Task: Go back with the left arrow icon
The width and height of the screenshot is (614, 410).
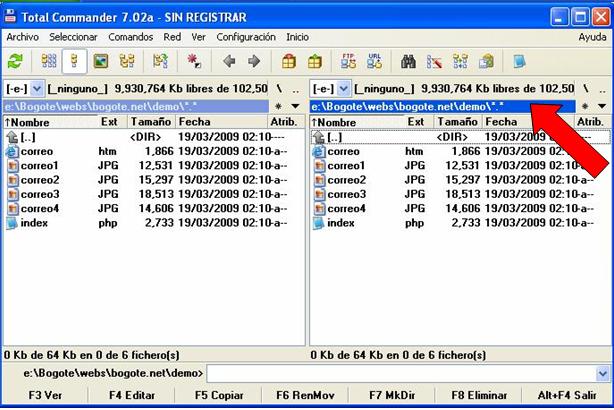Action: (x=229, y=61)
